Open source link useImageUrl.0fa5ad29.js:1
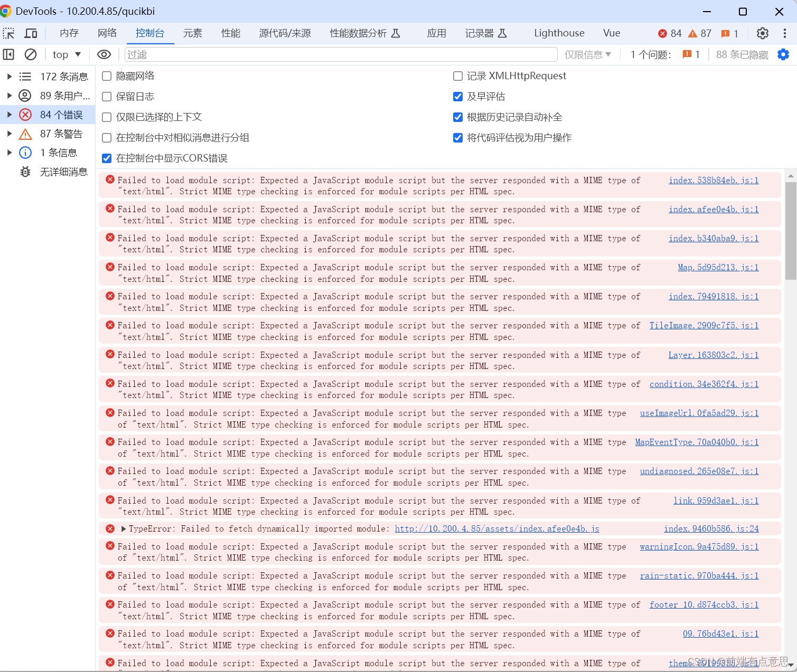The height and width of the screenshot is (672, 797). coord(699,413)
